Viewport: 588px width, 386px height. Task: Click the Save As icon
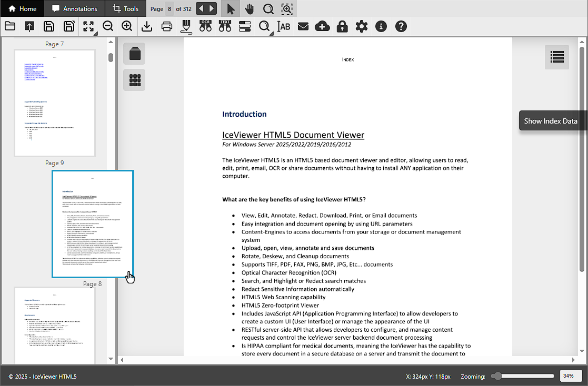pyautogui.click(x=69, y=26)
